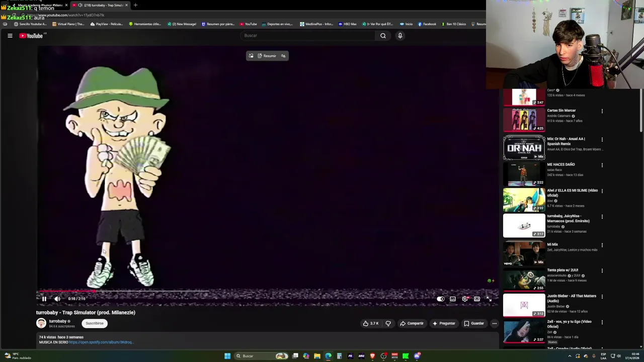Image resolution: width=644 pixels, height=362 pixels.
Task: Open the taskbar weather widget
Action: point(18,356)
